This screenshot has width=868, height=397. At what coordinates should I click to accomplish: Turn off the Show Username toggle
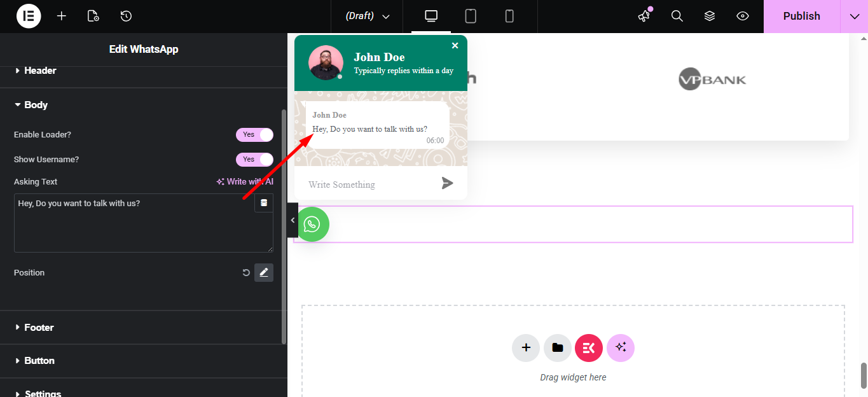tap(254, 159)
